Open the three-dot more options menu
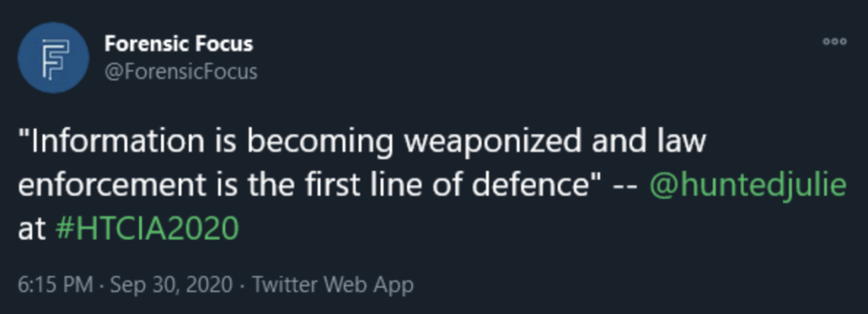This screenshot has width=868, height=314. pos(834,41)
